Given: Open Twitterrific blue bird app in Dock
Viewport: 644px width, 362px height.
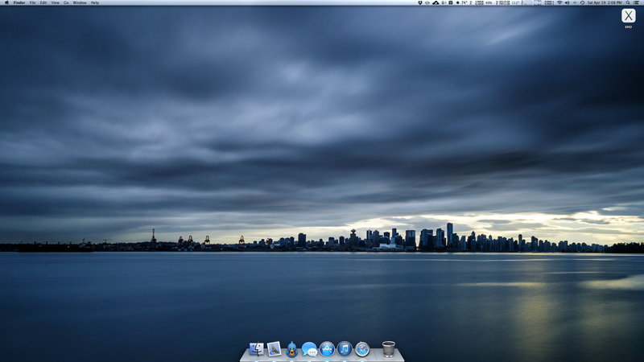Looking at the screenshot, I should (292, 349).
